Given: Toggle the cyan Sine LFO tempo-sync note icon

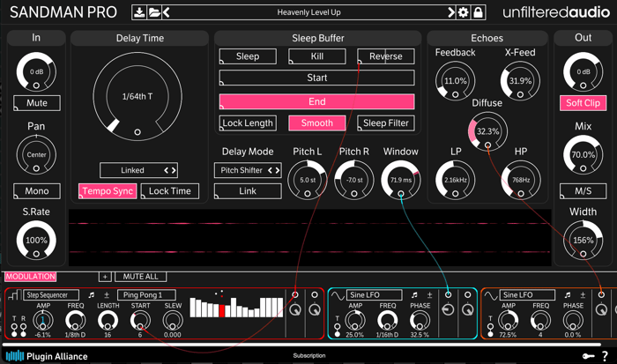Looking at the screenshot, I should point(414,294).
